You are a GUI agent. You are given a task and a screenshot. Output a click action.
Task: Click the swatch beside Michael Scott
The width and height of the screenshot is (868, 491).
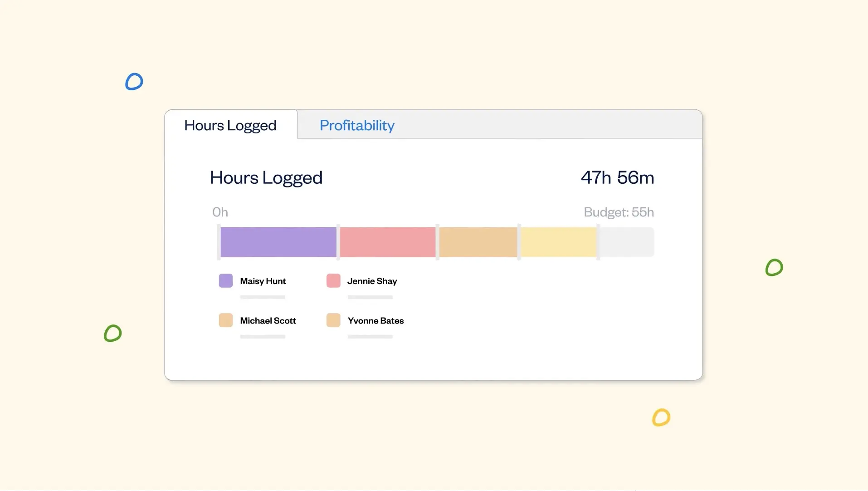(x=226, y=320)
